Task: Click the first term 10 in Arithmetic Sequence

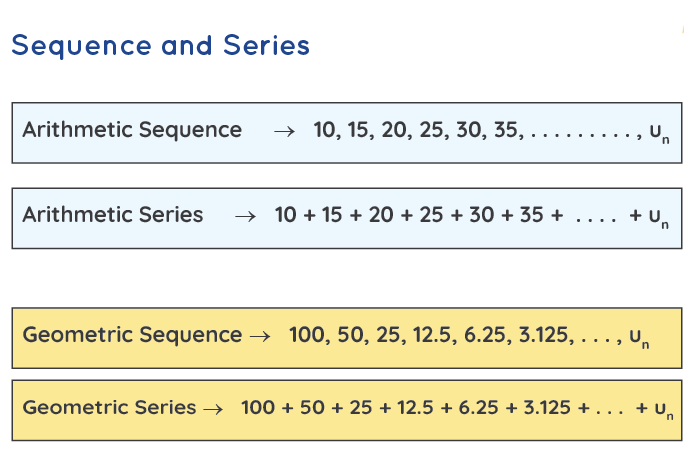Action: [x=326, y=130]
